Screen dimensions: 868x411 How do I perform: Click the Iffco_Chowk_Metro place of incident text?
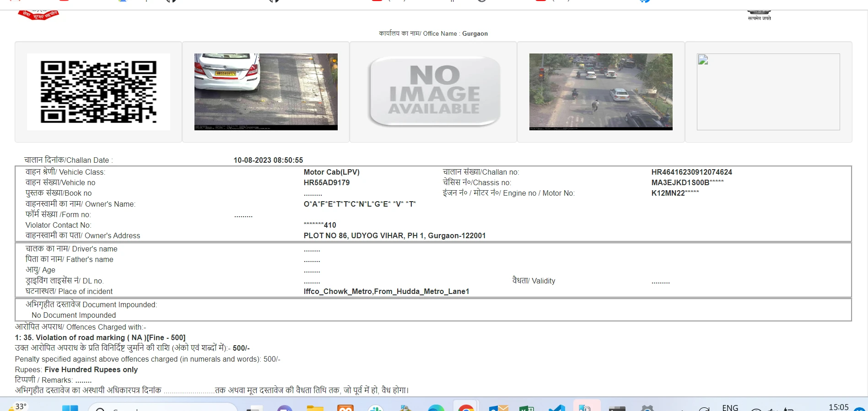pyautogui.click(x=386, y=292)
